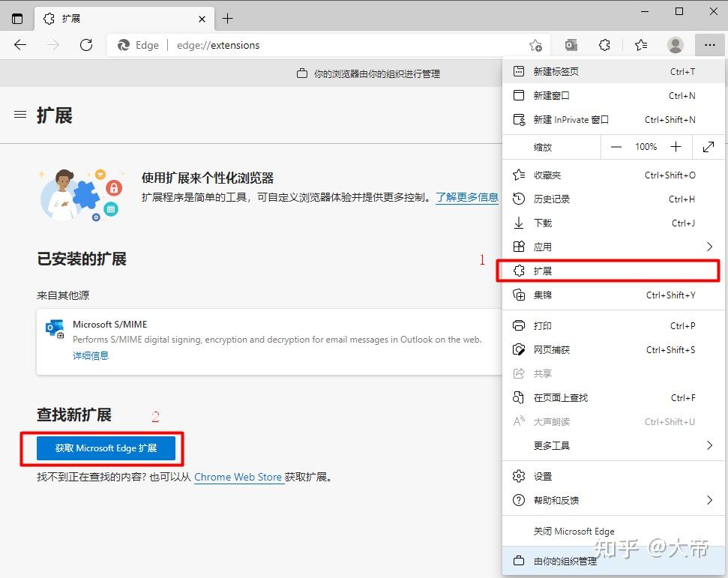728x578 pixels.
Task: Add this page to favorites star icon
Action: (x=535, y=45)
